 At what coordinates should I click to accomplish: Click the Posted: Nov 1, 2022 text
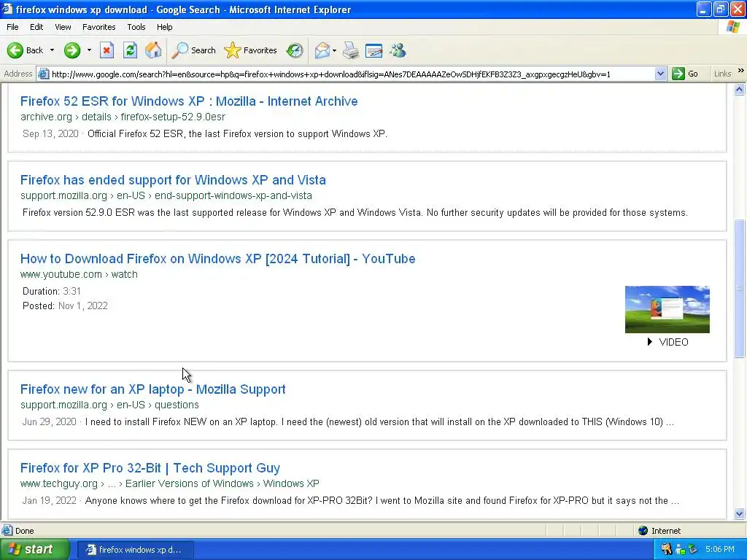coord(65,306)
